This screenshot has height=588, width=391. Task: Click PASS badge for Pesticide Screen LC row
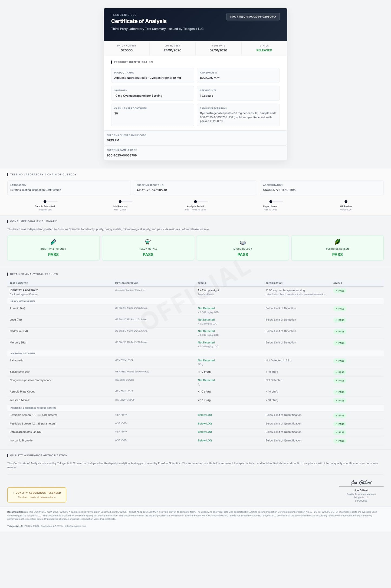click(340, 424)
